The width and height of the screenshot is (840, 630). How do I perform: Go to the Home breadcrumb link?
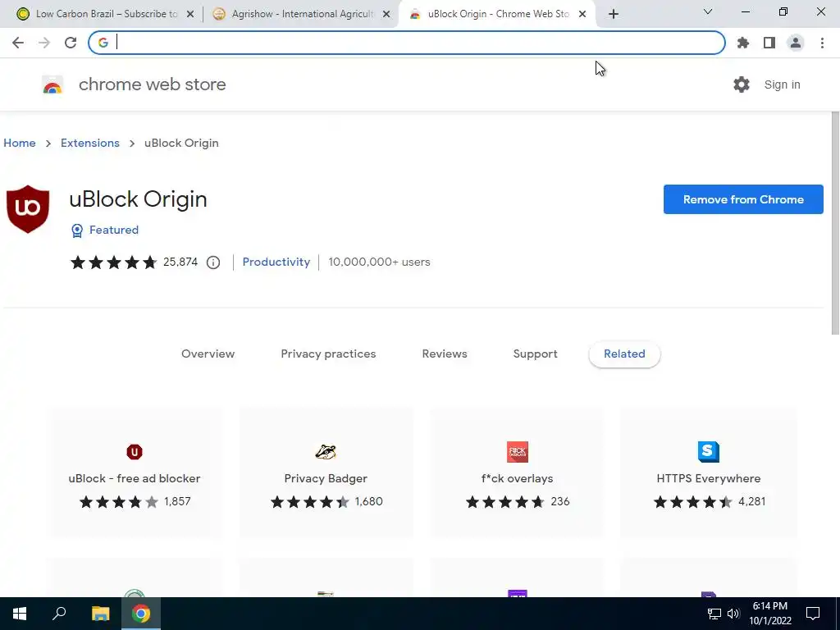pyautogui.click(x=20, y=143)
